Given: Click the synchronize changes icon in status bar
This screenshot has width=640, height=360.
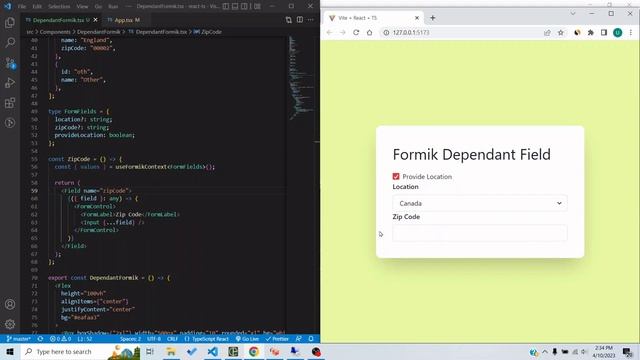Looking at the screenshot, I should coord(40,339).
